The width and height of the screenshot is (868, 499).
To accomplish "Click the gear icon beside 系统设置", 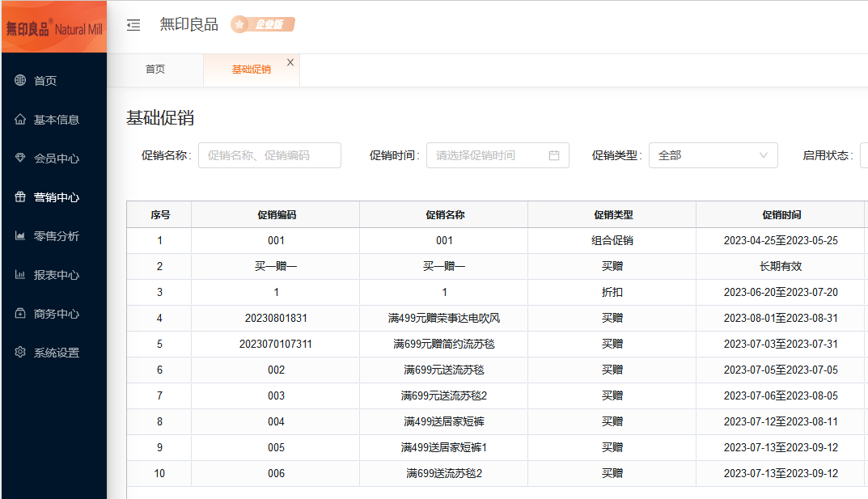I will (x=20, y=353).
